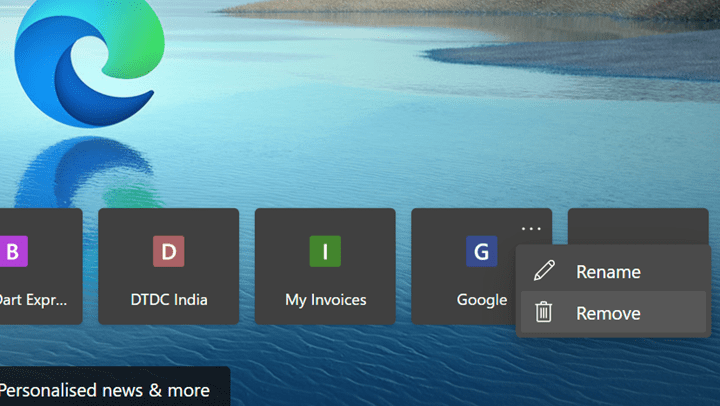Open the DTDC India quick link tile
720x406 pixels.
tap(169, 266)
